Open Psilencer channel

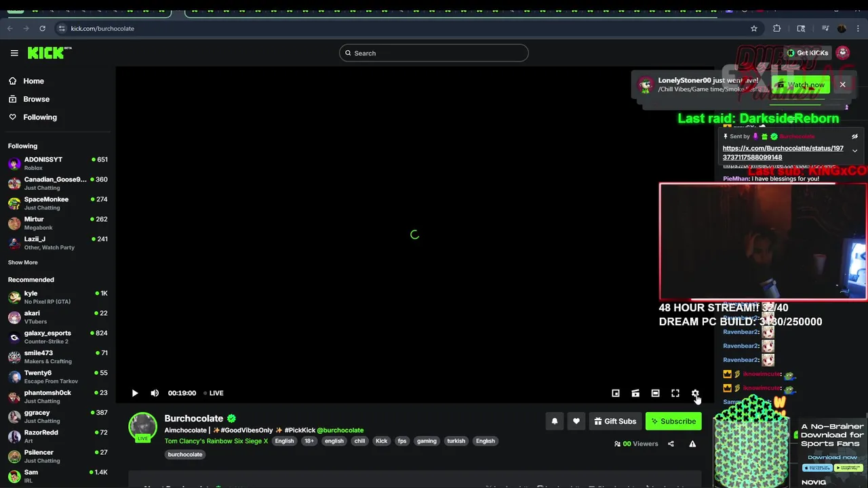click(x=58, y=456)
